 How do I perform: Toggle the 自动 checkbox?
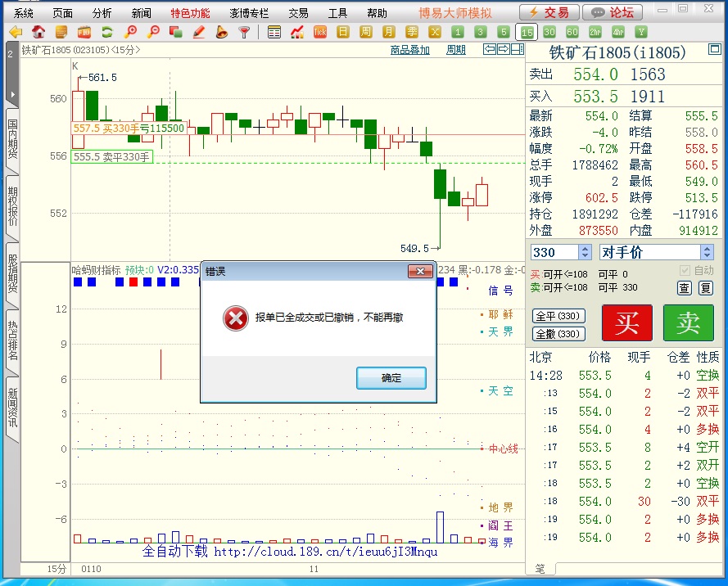click(x=685, y=270)
